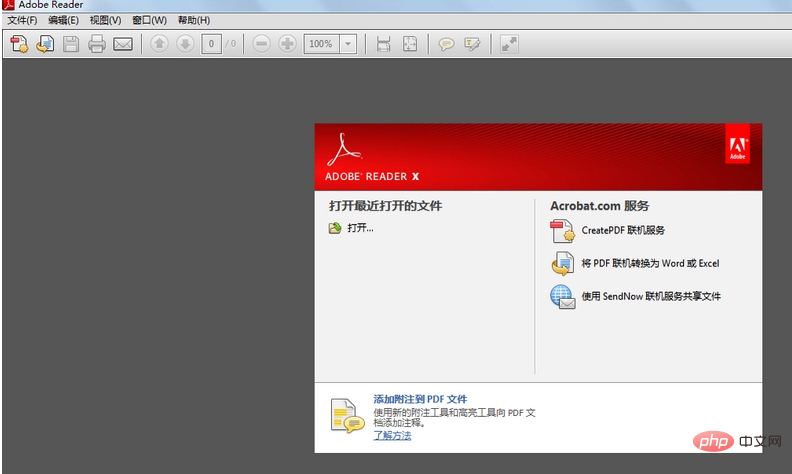Click the 打开... link
The height and width of the screenshot is (474, 792).
361,228
